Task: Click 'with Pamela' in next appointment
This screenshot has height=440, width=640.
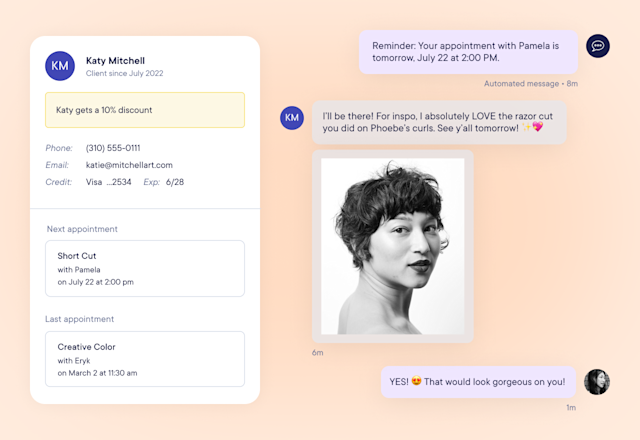Action: click(x=79, y=270)
